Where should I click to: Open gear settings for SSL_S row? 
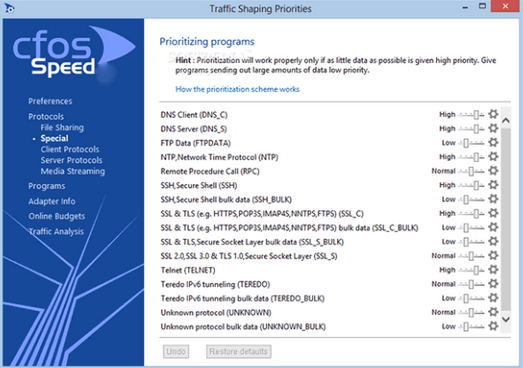coord(493,256)
